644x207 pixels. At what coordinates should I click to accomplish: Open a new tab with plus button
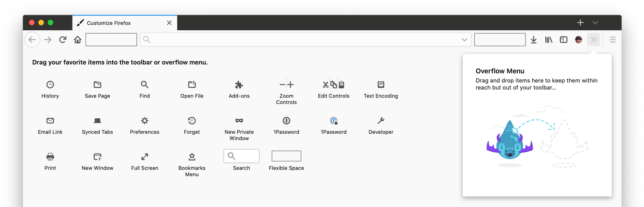(x=580, y=22)
